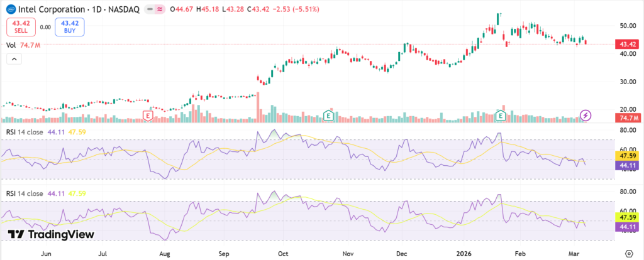Click the purple lightning bolt icon
This screenshot has height=260, width=644.
(586, 116)
